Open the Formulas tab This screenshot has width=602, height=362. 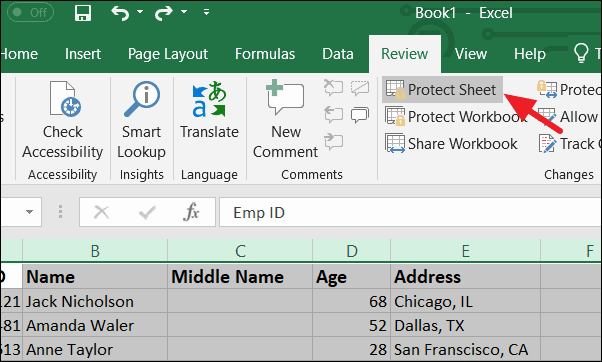(265, 54)
